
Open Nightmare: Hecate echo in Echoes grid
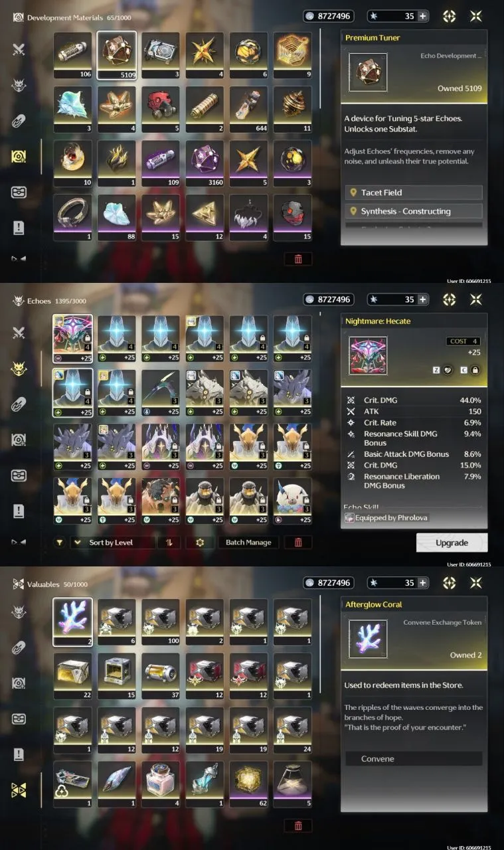click(x=72, y=339)
